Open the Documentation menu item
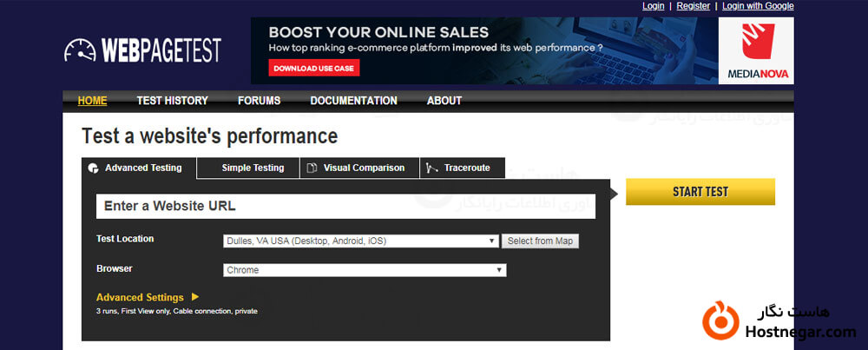 coord(353,101)
